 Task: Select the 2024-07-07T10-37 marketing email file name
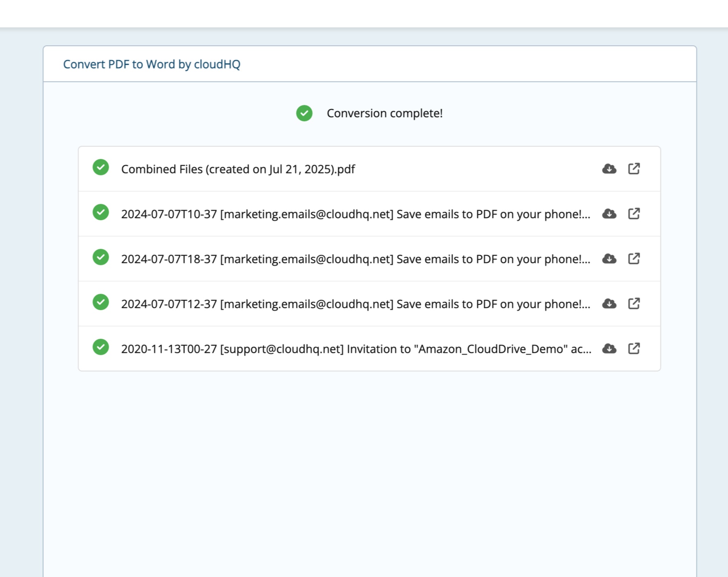(356, 214)
